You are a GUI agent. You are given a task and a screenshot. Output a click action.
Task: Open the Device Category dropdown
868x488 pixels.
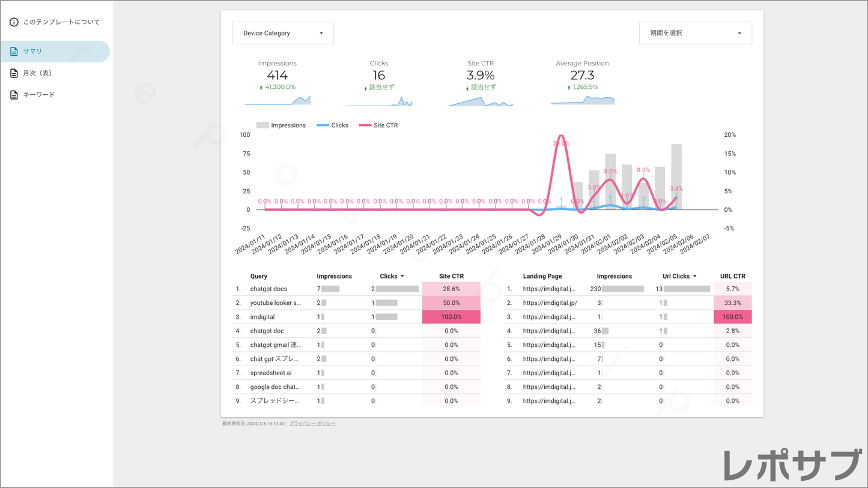point(283,33)
